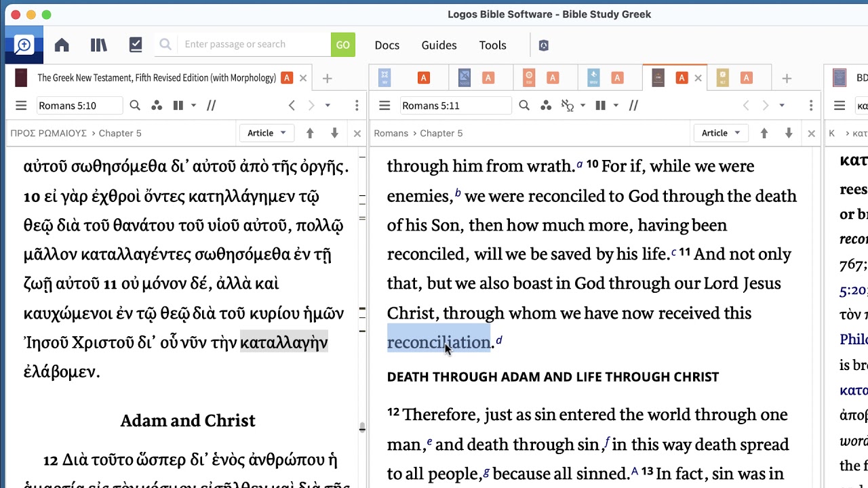Open more options for the Greek panel
Screen dimensions: 868x488
(357, 106)
